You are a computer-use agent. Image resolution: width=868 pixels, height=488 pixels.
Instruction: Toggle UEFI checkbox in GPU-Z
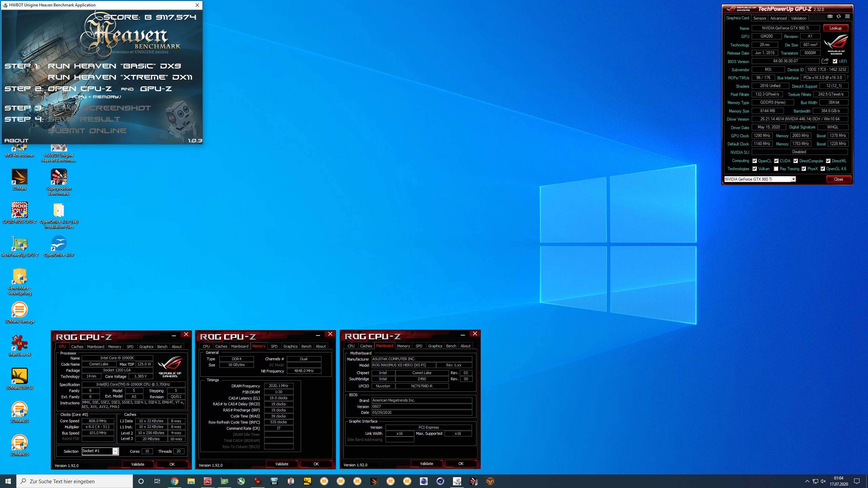tap(835, 61)
